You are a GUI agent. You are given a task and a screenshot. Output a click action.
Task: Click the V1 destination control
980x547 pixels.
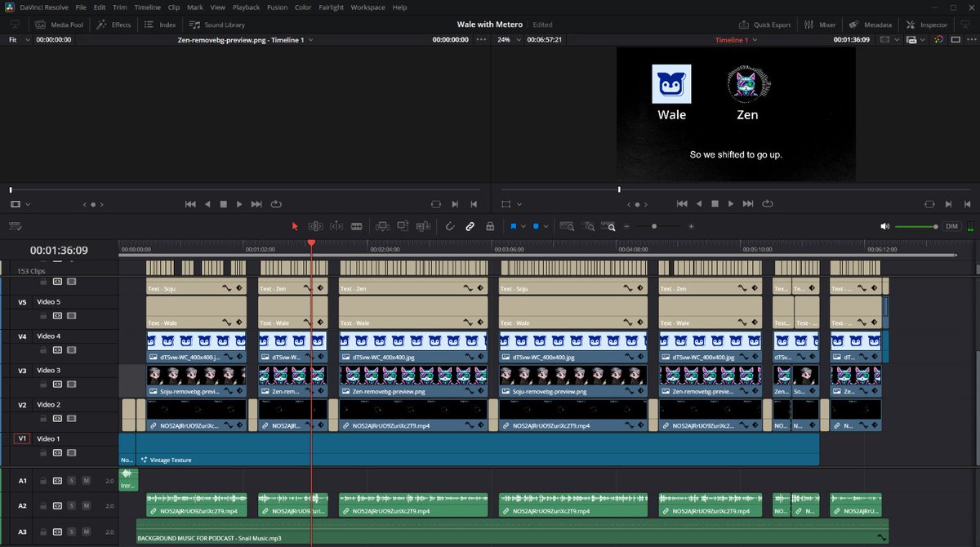(x=23, y=438)
